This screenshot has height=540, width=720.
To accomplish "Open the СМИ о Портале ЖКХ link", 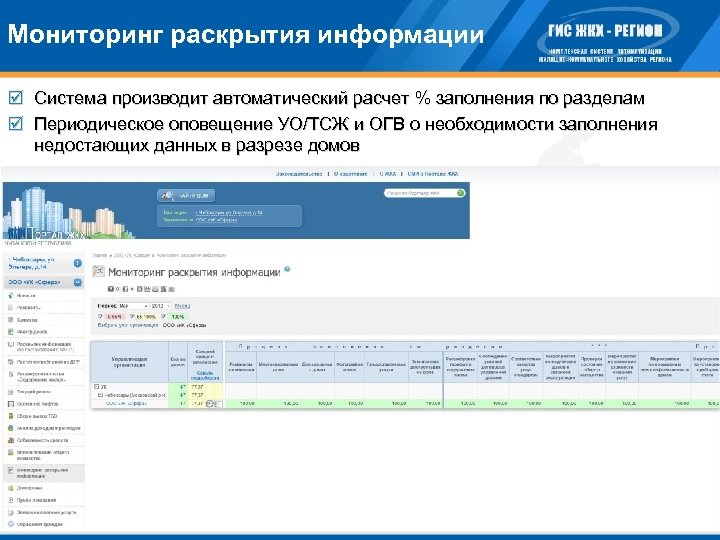I will click(x=433, y=174).
